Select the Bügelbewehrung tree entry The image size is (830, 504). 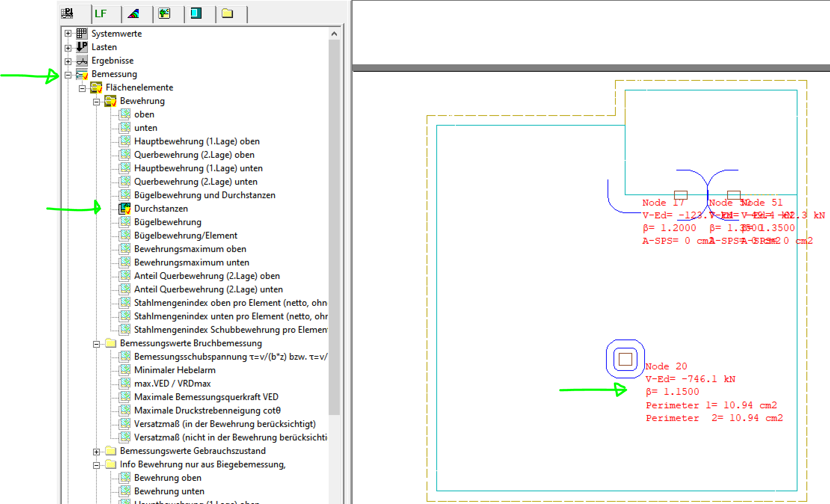(167, 222)
